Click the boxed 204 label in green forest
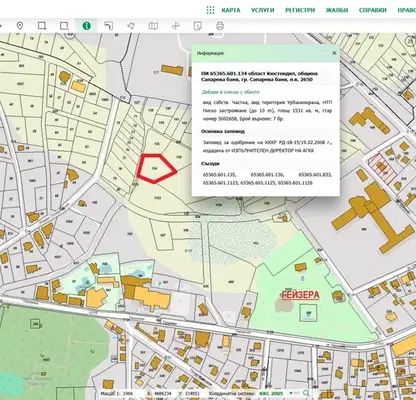 coord(34,323)
